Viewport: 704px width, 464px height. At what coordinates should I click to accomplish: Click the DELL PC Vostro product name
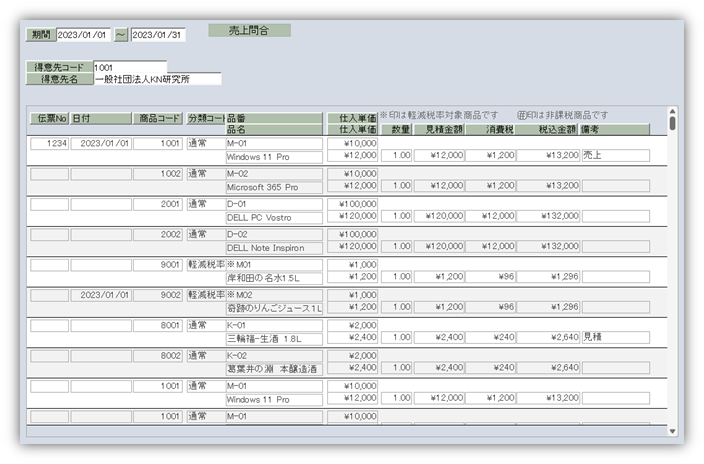click(273, 216)
